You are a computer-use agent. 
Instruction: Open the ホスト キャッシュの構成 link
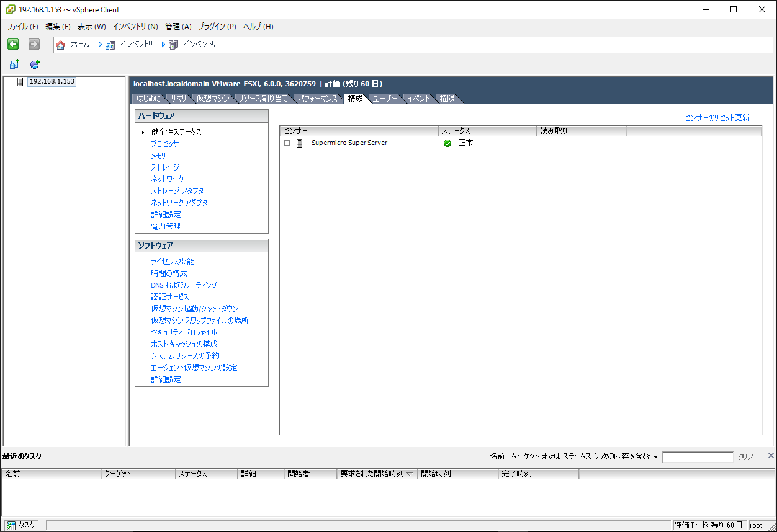pos(184,344)
